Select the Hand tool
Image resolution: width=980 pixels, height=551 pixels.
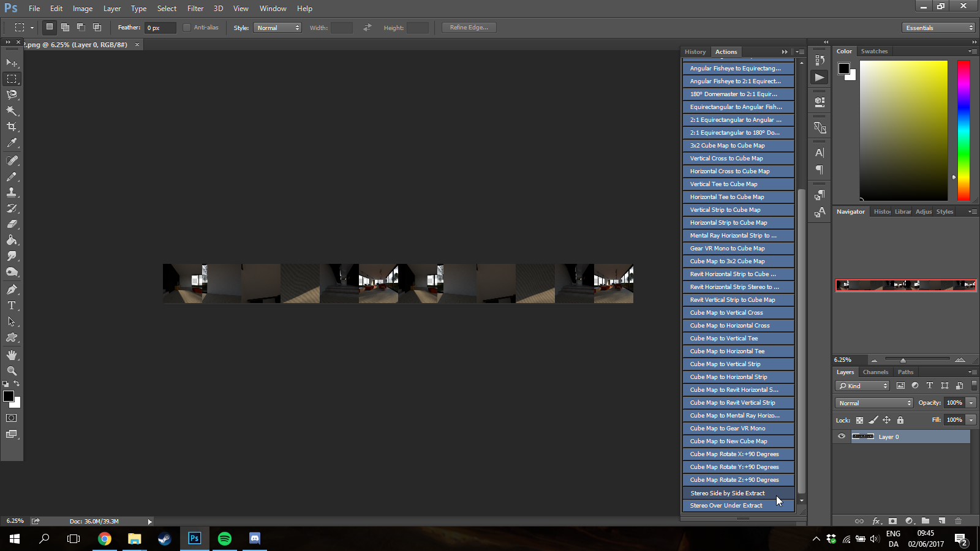click(x=12, y=355)
